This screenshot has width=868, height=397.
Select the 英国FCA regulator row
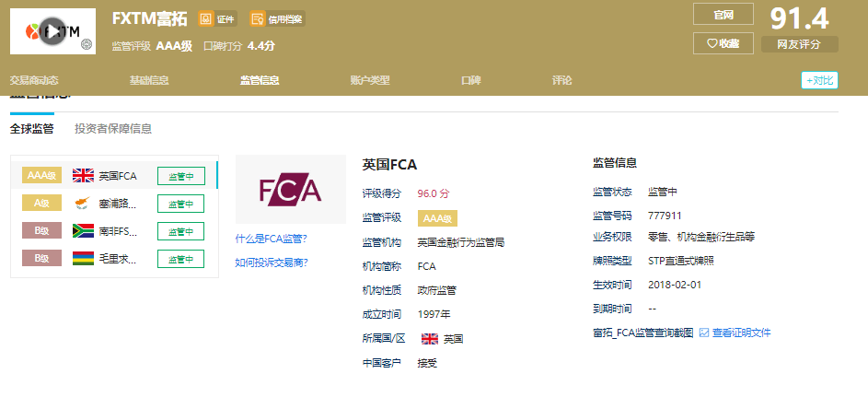click(114, 176)
